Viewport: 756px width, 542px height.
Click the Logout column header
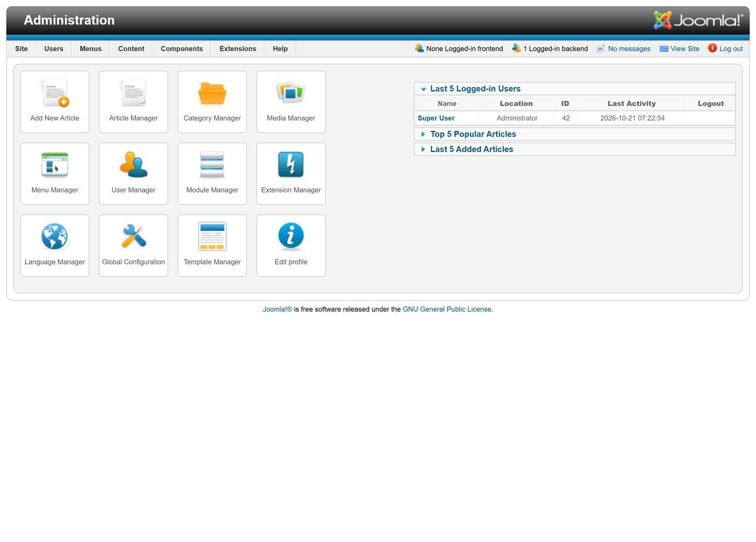point(711,103)
